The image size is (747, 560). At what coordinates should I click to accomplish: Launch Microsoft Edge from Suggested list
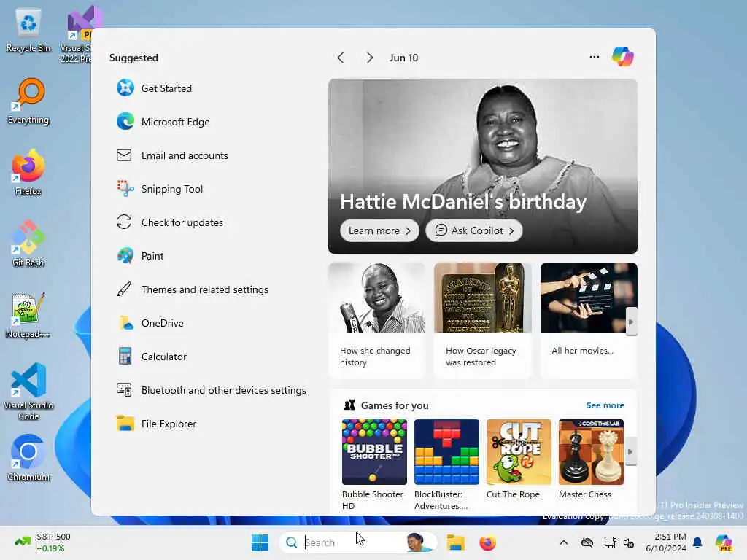coord(163,122)
